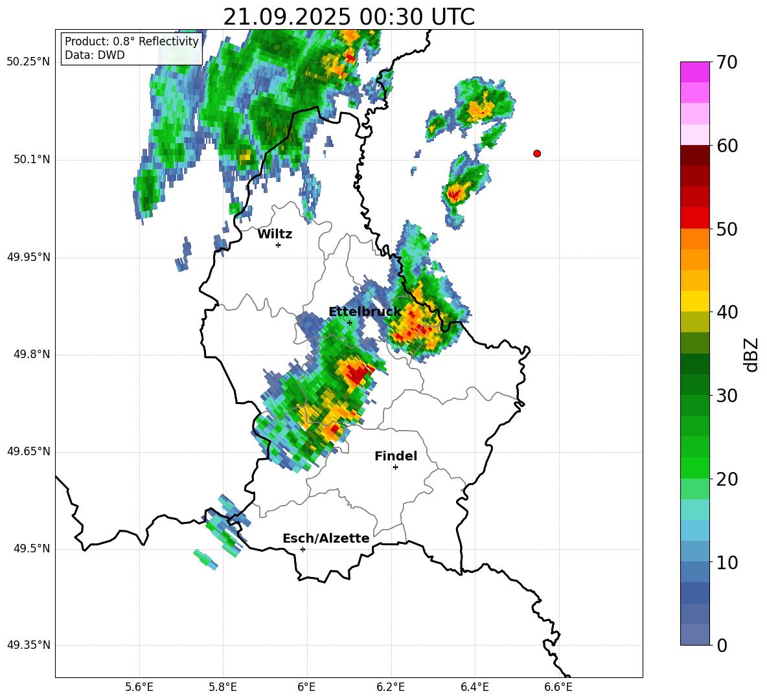Image resolution: width=767 pixels, height=700 pixels.
Task: Click the 6°E longitude label
Action: pyautogui.click(x=306, y=687)
